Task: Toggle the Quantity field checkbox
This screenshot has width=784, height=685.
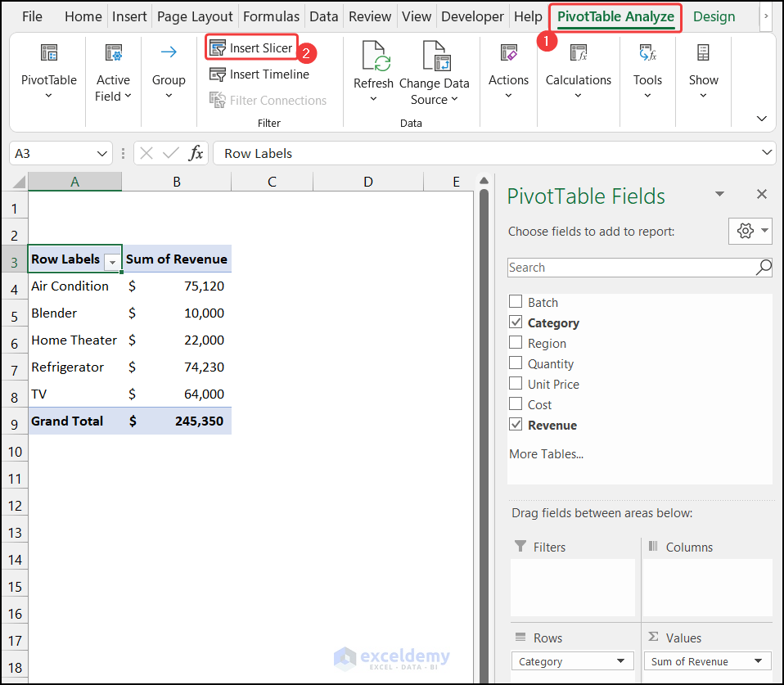Action: 516,363
